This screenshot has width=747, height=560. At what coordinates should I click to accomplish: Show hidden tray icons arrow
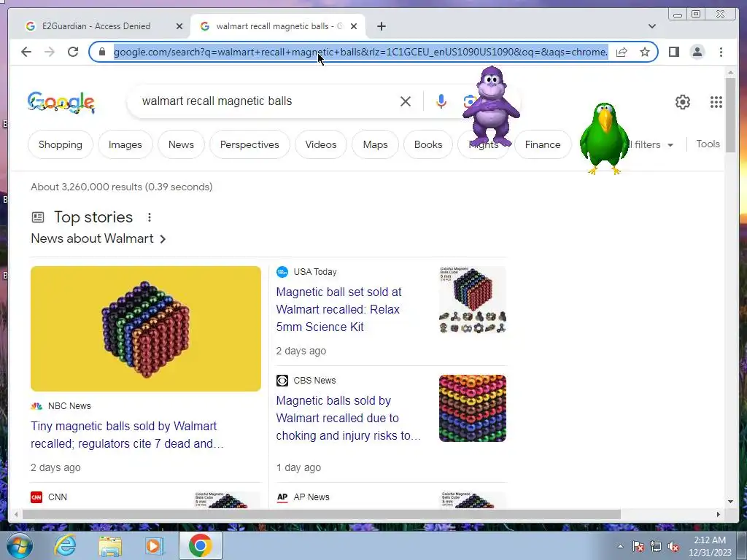click(x=620, y=546)
